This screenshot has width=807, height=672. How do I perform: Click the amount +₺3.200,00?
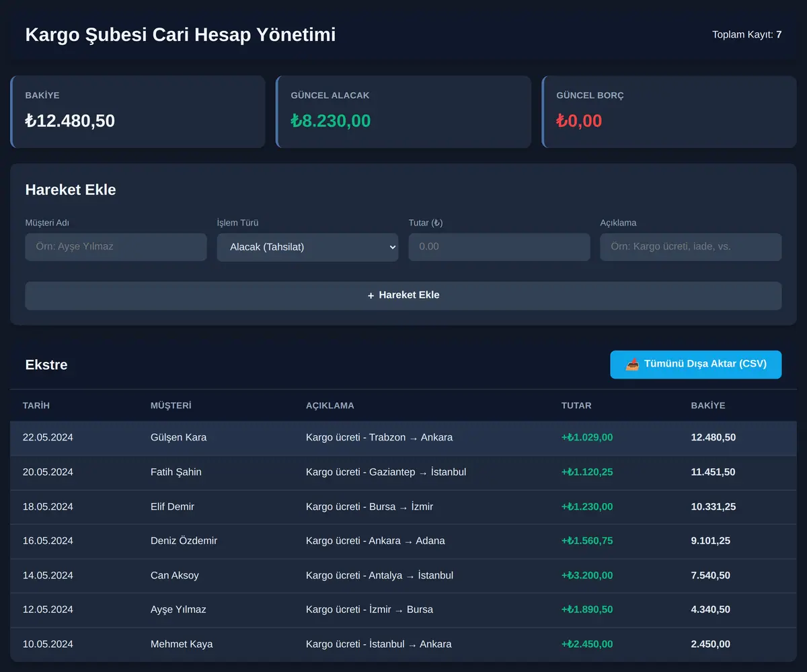(x=587, y=575)
